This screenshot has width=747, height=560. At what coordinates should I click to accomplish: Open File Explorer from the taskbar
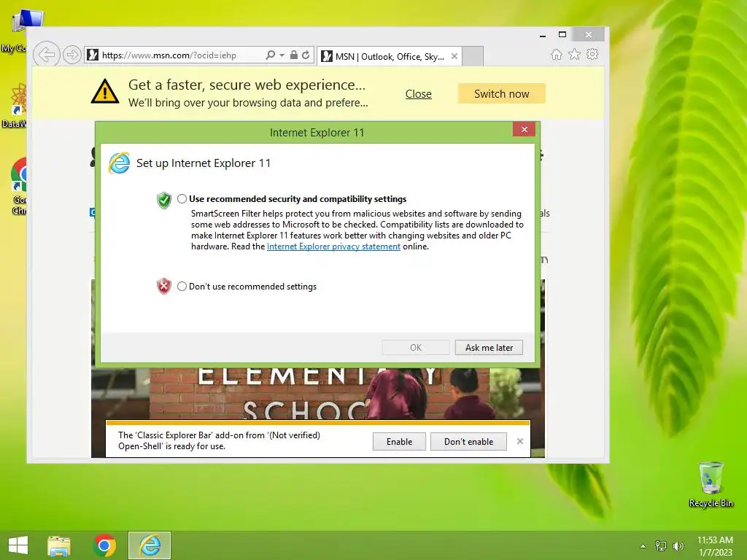[x=59, y=545]
